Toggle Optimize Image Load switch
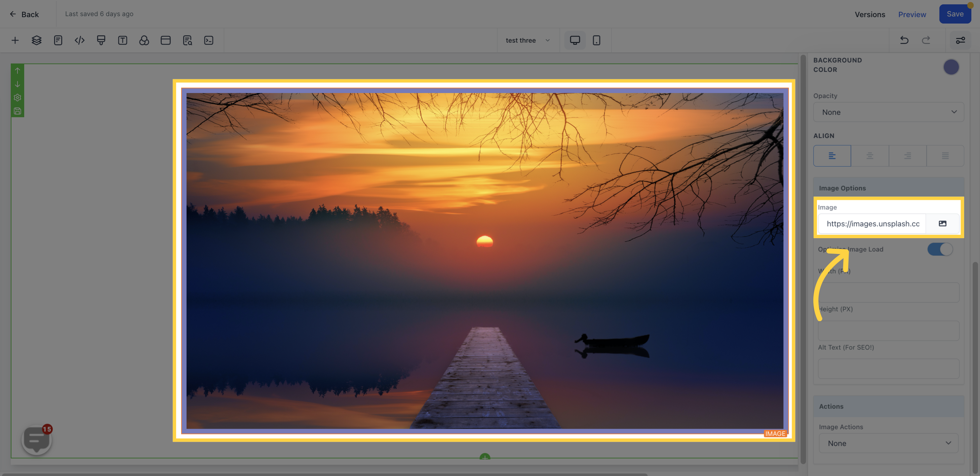The width and height of the screenshot is (980, 476). (940, 249)
